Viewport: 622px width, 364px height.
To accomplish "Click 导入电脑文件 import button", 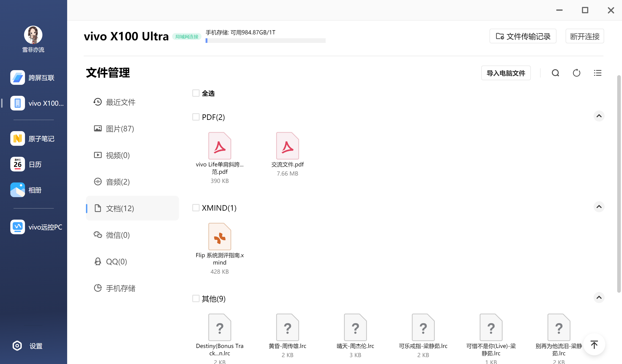I will tap(506, 73).
